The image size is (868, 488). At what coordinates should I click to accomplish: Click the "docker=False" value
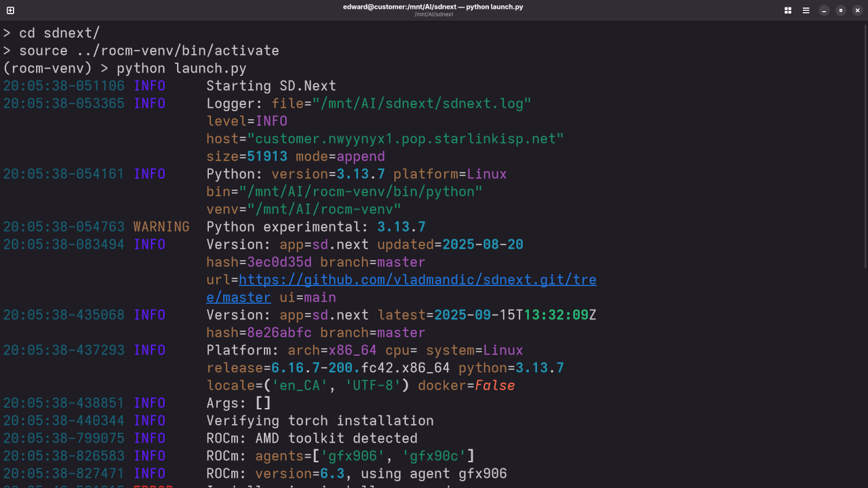467,386
